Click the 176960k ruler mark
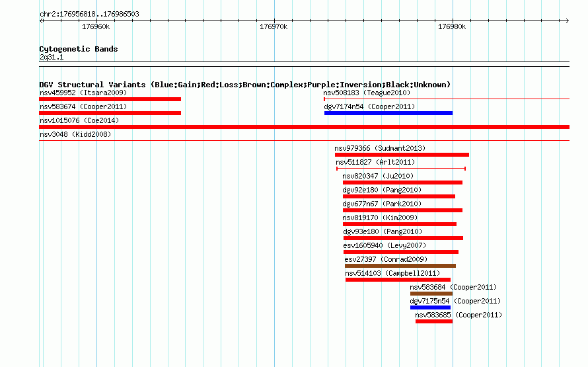 click(96, 26)
